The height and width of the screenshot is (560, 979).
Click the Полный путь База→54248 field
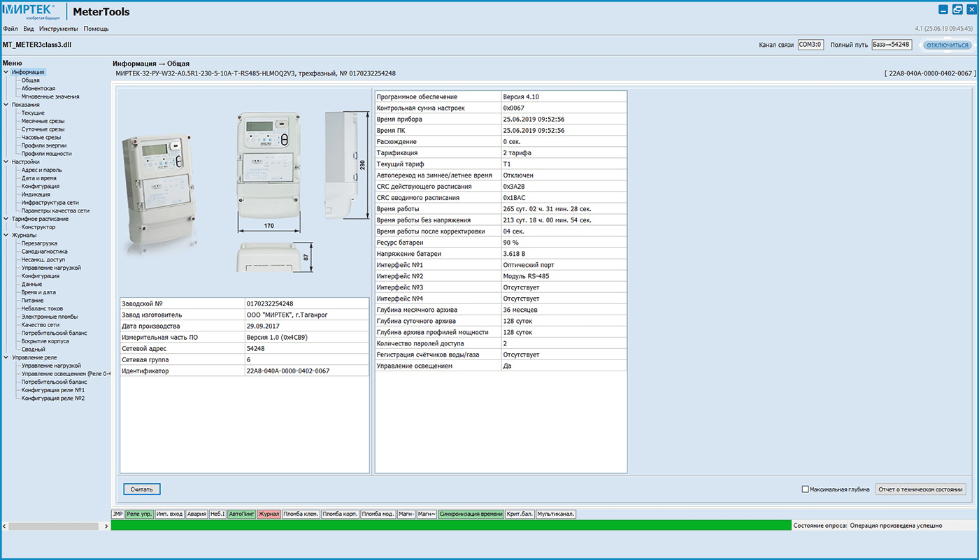pyautogui.click(x=892, y=45)
